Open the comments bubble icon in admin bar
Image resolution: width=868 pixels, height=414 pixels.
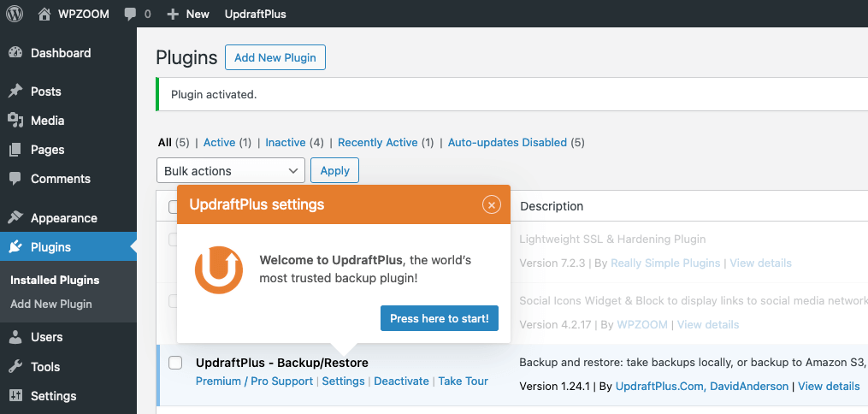pos(130,15)
